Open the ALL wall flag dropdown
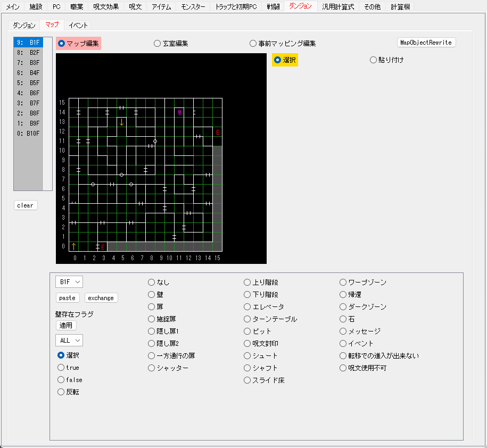 (x=69, y=341)
